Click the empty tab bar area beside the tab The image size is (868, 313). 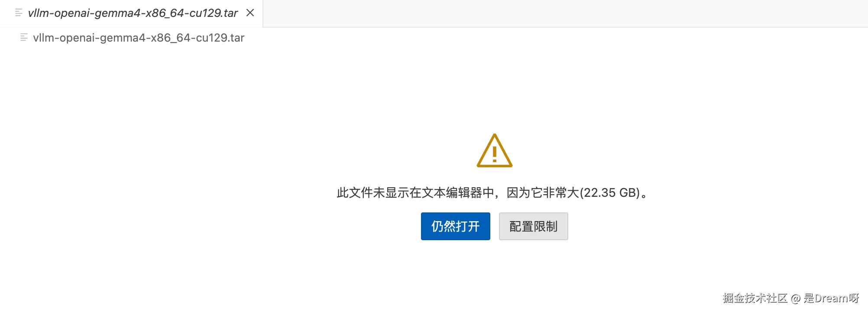565,13
